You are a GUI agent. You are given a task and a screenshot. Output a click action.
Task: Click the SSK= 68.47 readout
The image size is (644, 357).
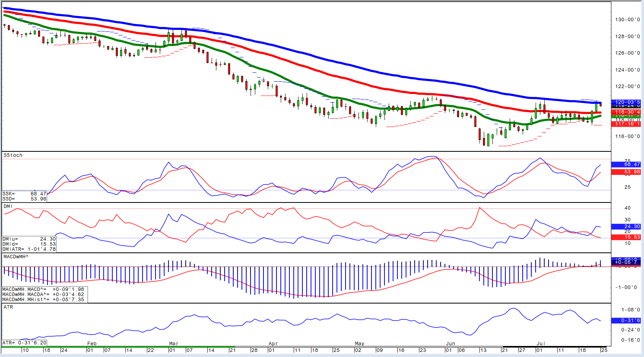(24, 194)
